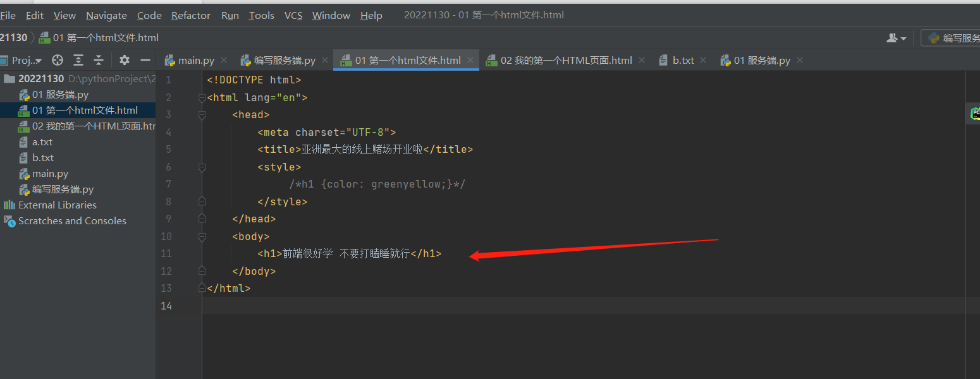Viewport: 980px width, 379px height.
Task: Select 02 我的第一个HTML页面 file in tree
Action: 78,126
